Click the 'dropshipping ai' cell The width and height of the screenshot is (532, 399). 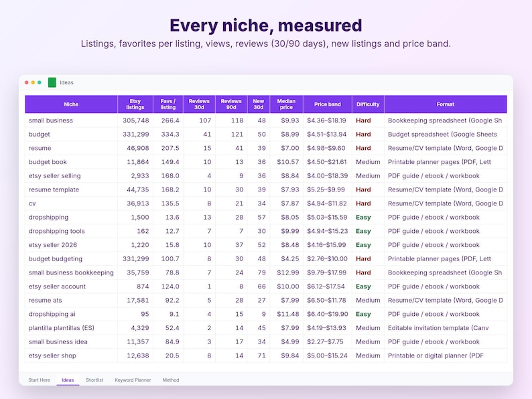[71, 314]
